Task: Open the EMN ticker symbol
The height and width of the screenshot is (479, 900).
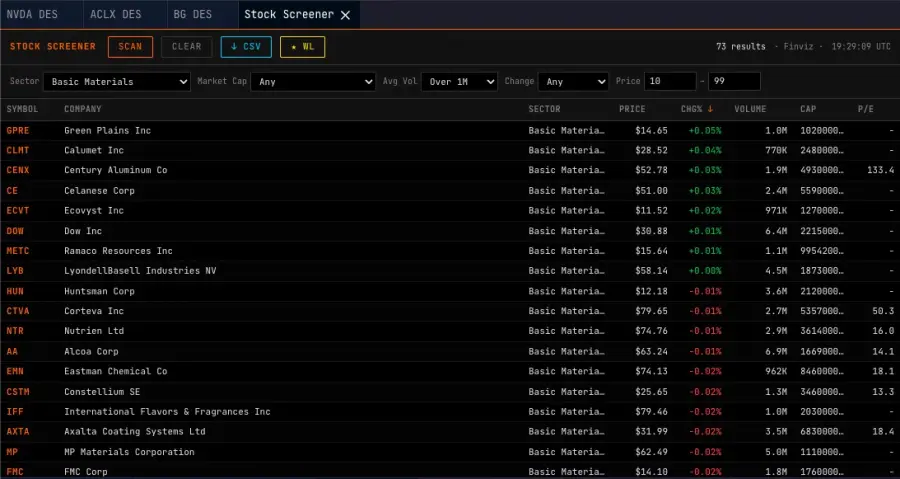Action: pyautogui.click(x=15, y=372)
